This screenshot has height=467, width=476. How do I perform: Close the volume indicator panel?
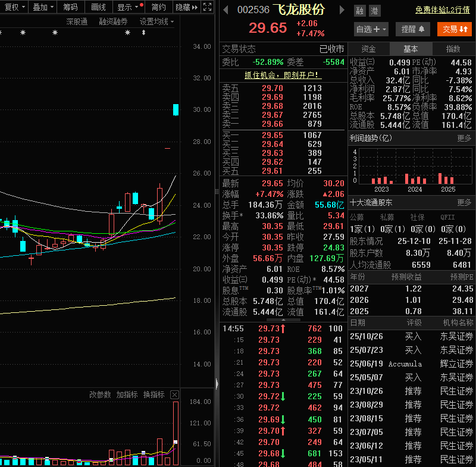point(174,394)
